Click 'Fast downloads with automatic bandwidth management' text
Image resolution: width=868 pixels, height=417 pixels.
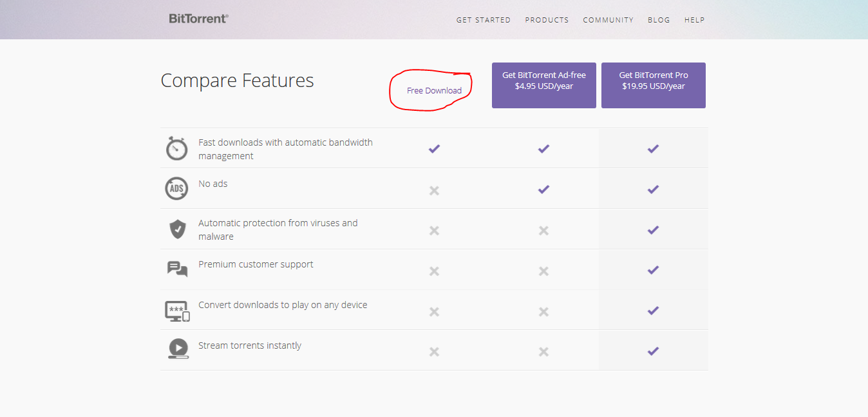click(x=285, y=149)
